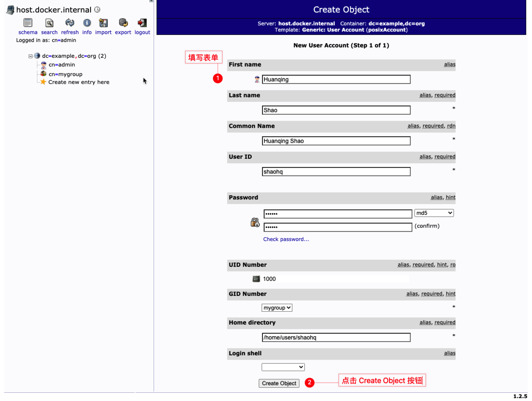
Task: Click the rdn link on Common Name row
Action: 451,126
